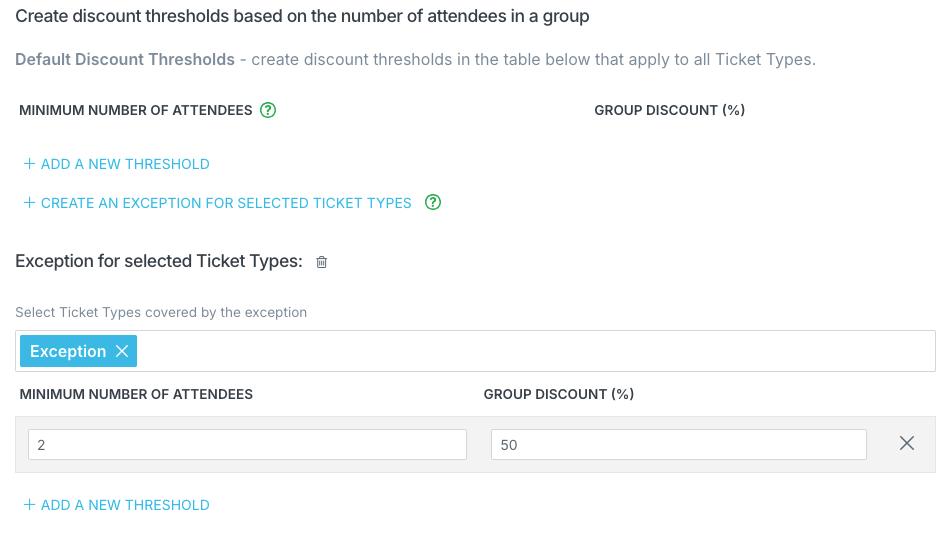The height and width of the screenshot is (533, 952).
Task: Open the ticket types selection field
Action: (x=534, y=351)
